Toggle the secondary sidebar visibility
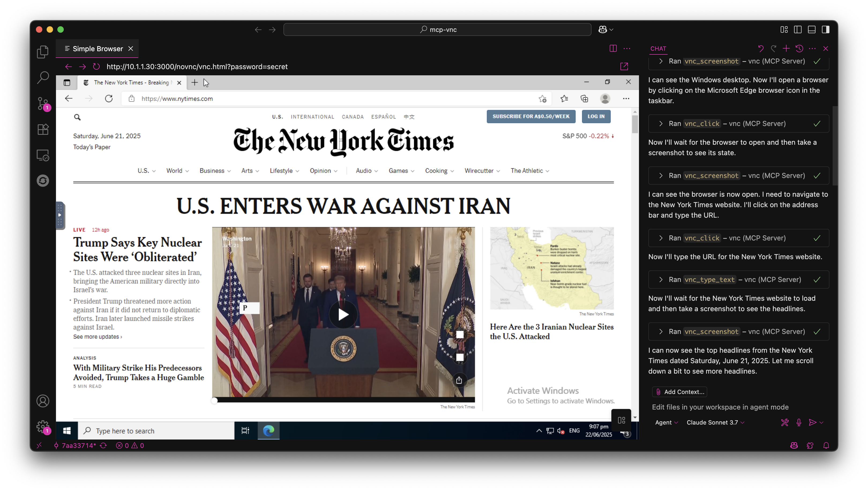 (825, 30)
